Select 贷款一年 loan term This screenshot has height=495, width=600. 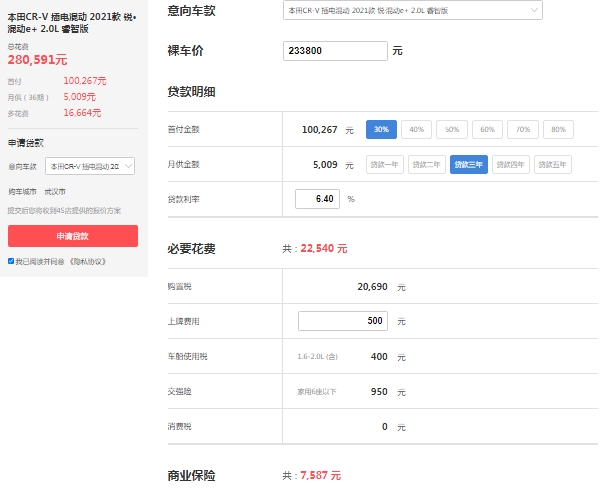(x=385, y=164)
